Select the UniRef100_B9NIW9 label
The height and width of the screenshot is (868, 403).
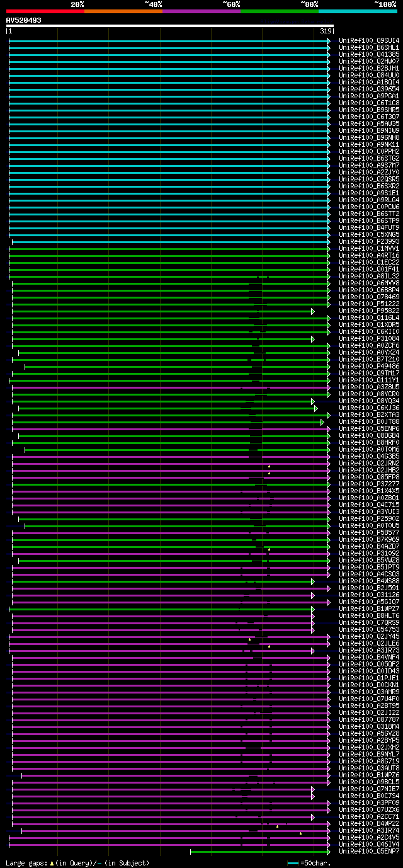tap(369, 131)
